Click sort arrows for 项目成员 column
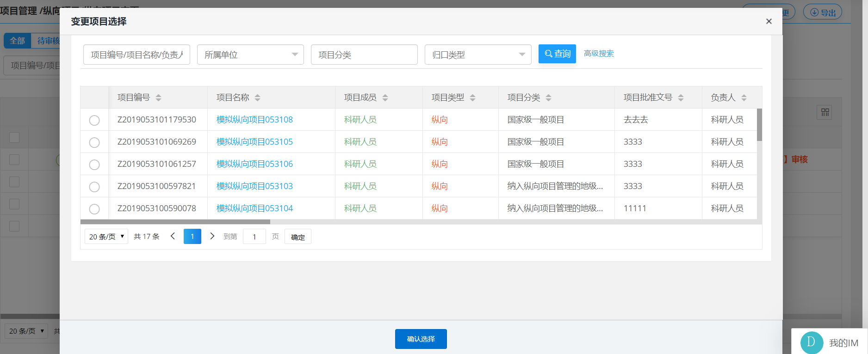This screenshot has width=868, height=354. [x=385, y=98]
